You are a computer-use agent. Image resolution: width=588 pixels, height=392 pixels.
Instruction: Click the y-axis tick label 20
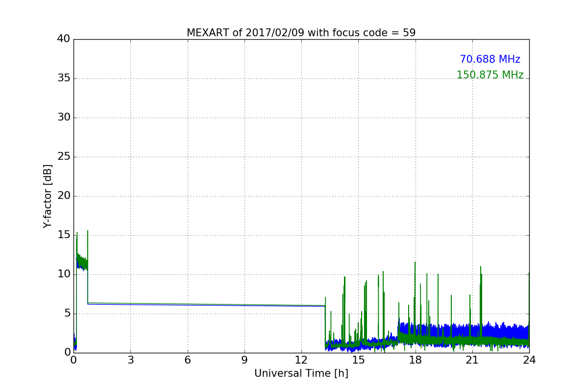64,196
